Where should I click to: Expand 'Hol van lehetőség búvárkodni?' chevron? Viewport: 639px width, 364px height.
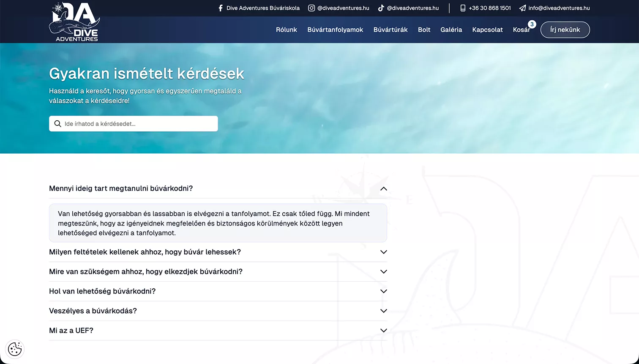coord(384,291)
